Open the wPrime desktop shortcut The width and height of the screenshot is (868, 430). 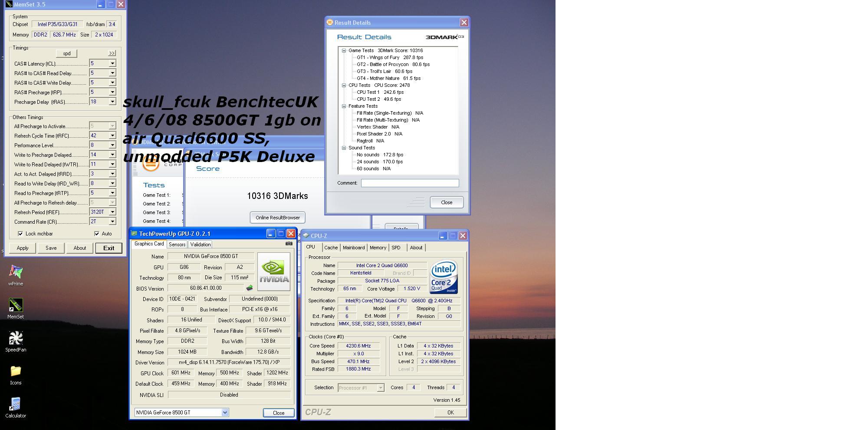[x=16, y=275]
